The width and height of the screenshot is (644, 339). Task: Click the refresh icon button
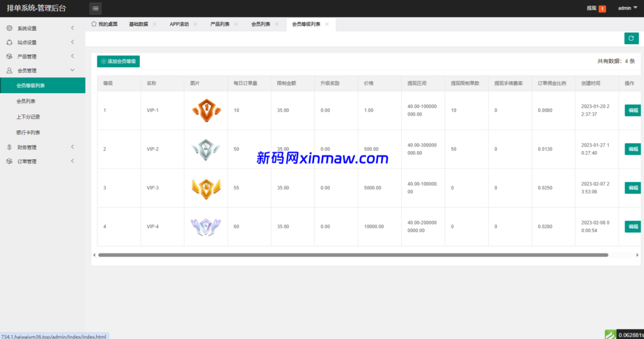click(x=631, y=38)
